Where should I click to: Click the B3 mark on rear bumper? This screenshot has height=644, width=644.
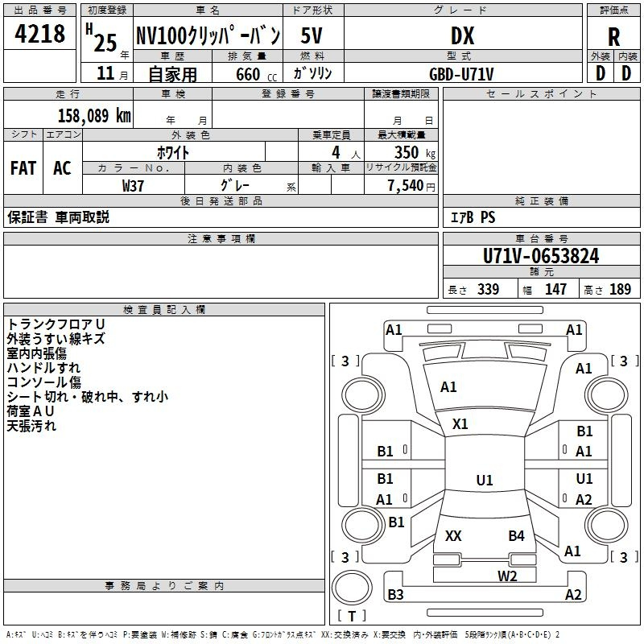pos(394,595)
